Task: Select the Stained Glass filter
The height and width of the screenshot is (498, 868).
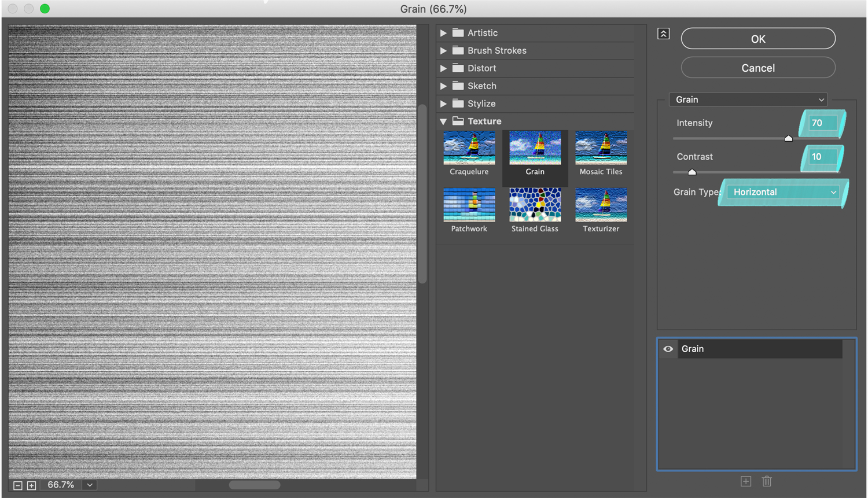Action: coord(535,204)
